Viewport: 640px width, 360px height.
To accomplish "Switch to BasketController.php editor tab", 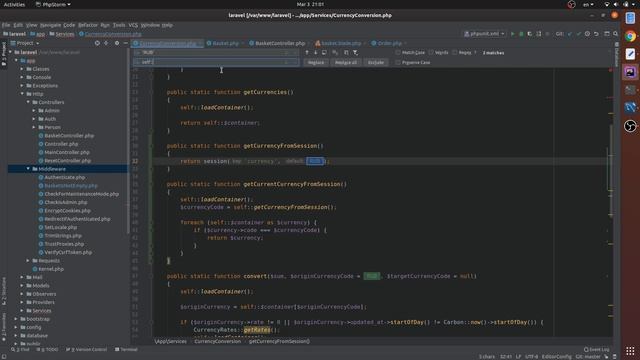I will click(280, 43).
